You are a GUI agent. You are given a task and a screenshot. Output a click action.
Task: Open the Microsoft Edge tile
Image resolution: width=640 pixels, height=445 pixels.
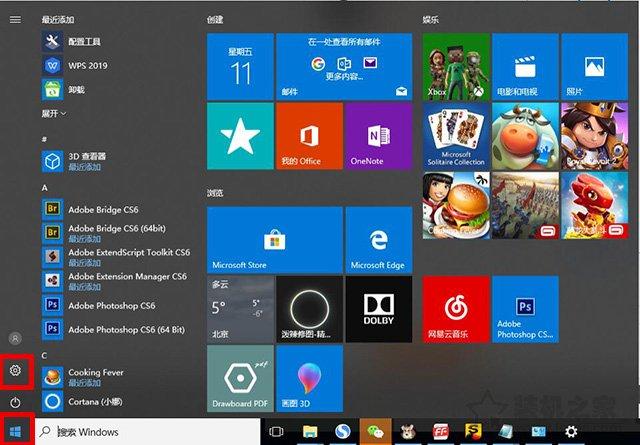coord(379,240)
